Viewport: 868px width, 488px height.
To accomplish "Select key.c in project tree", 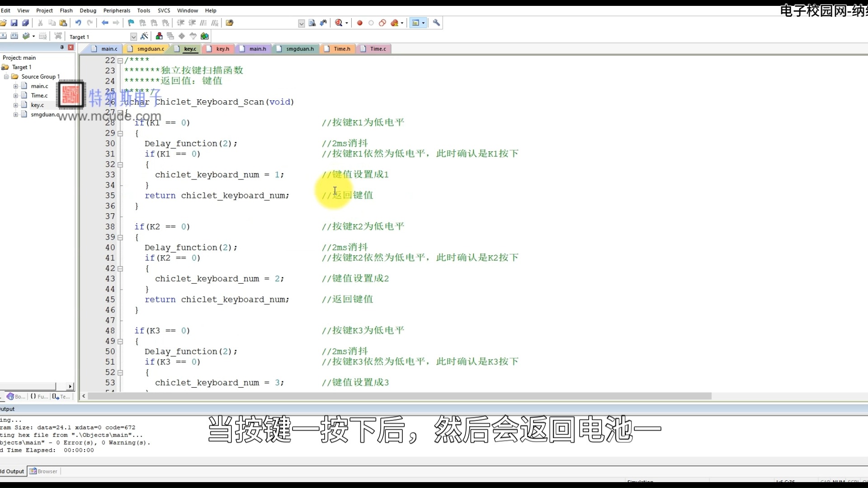I will pos(37,105).
